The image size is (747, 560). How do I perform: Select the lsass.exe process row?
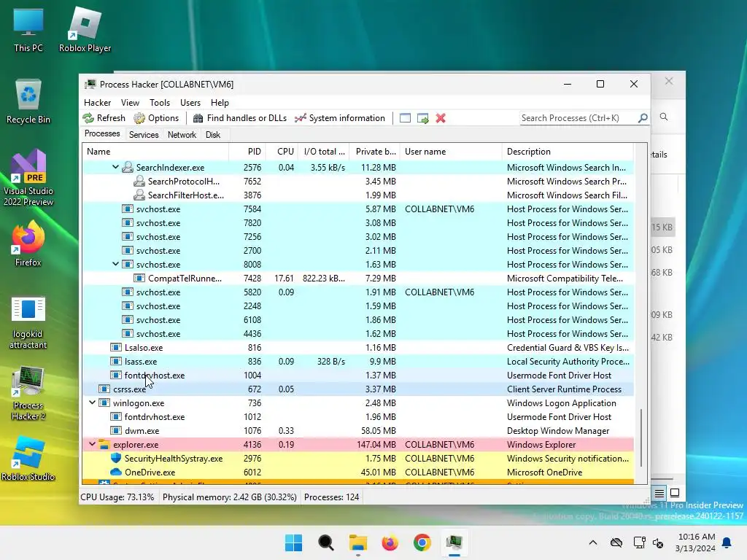tap(358, 362)
